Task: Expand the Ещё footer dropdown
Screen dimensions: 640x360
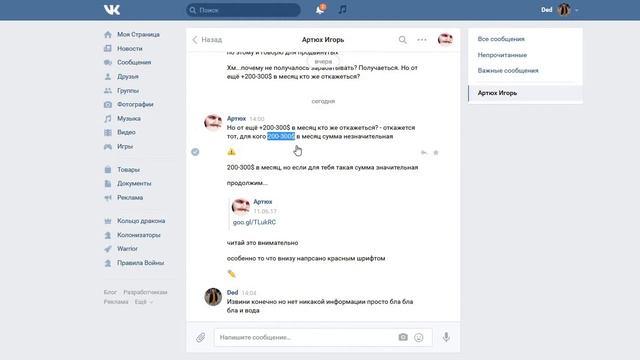Action: coord(144,302)
